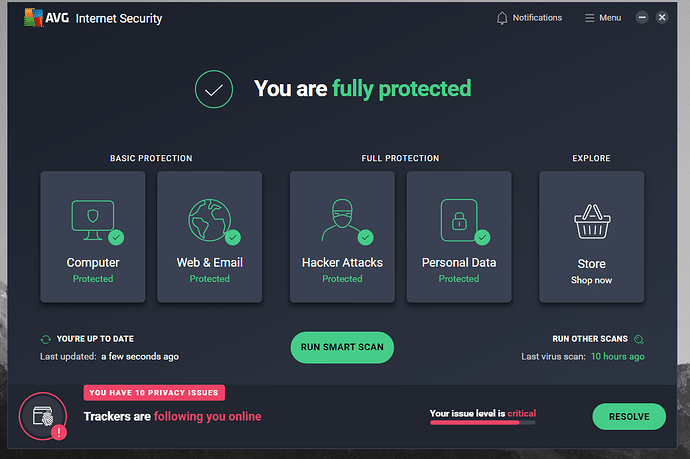Open Web & Email globe icon
The image size is (690, 459).
(x=209, y=221)
